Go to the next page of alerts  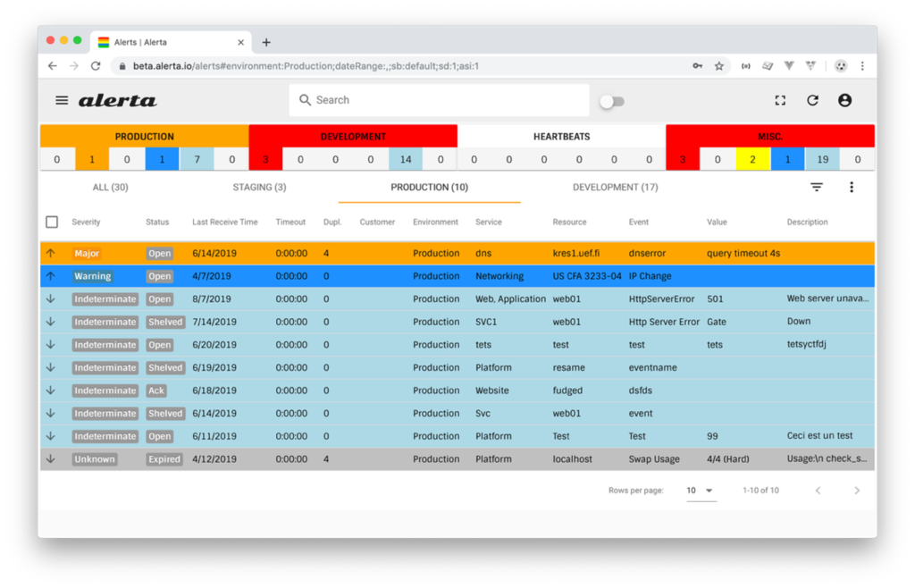[857, 491]
